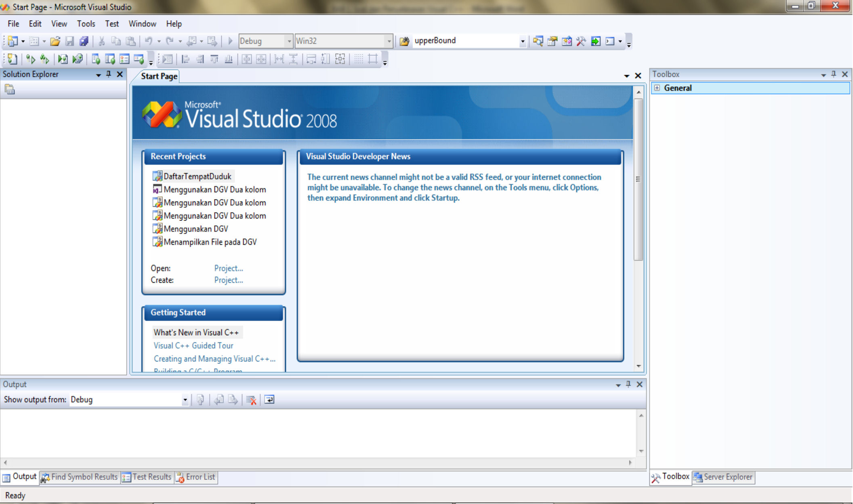Click the Start Page scrollbar down arrow
This screenshot has height=504, width=853.
tap(639, 366)
